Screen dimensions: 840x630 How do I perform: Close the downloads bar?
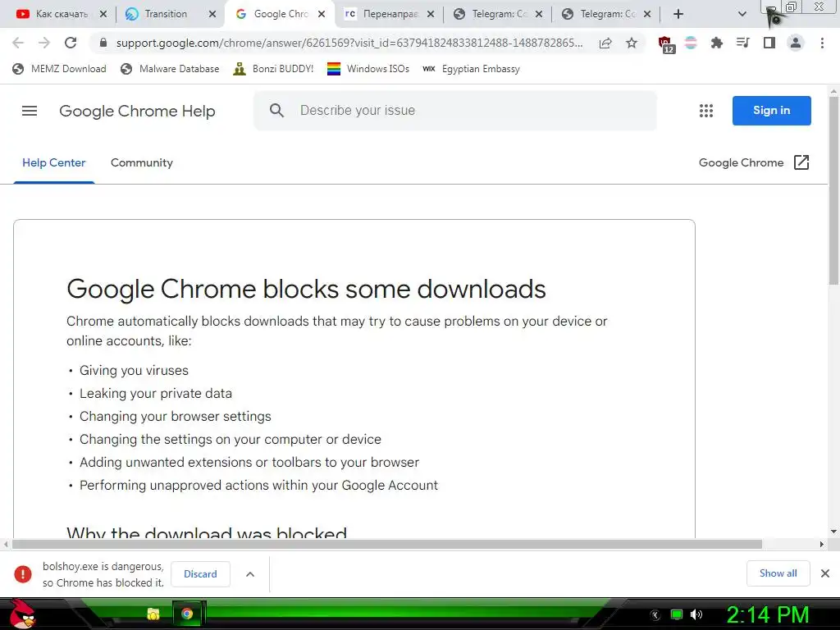825,573
